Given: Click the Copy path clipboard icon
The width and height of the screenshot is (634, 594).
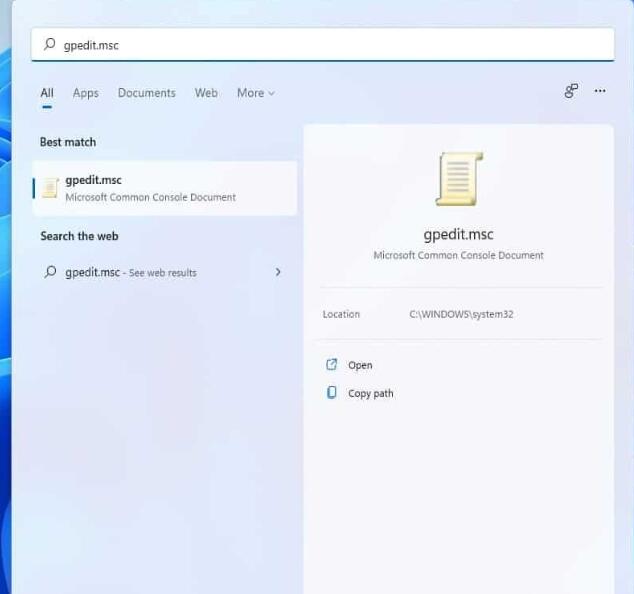Looking at the screenshot, I should click(332, 392).
